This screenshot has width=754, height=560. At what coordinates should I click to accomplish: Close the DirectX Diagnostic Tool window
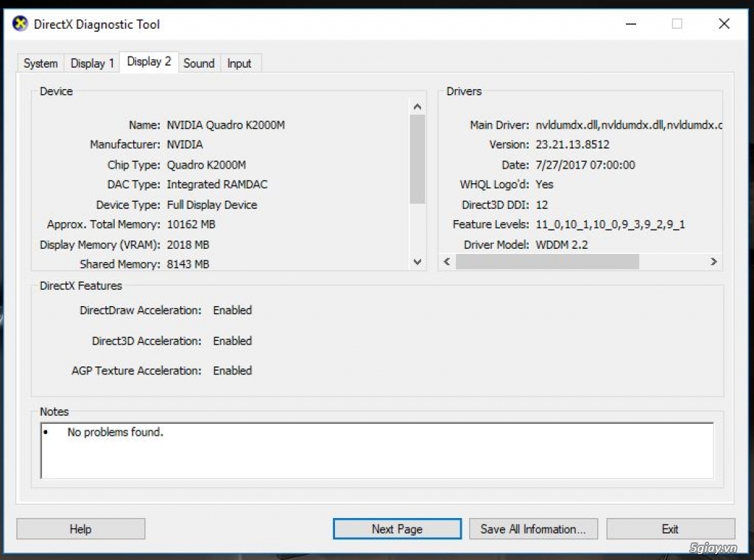click(x=725, y=24)
